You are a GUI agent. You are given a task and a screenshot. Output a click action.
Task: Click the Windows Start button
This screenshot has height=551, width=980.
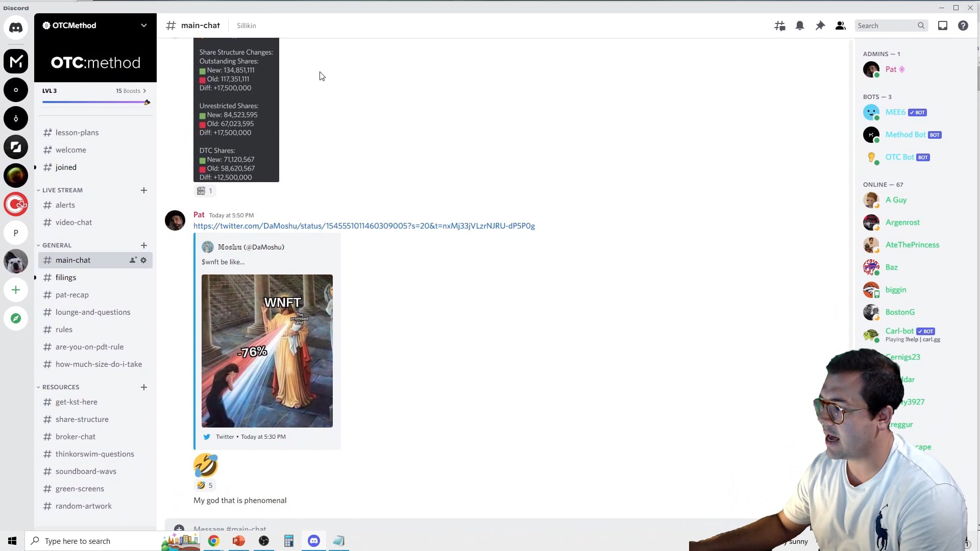click(x=12, y=541)
